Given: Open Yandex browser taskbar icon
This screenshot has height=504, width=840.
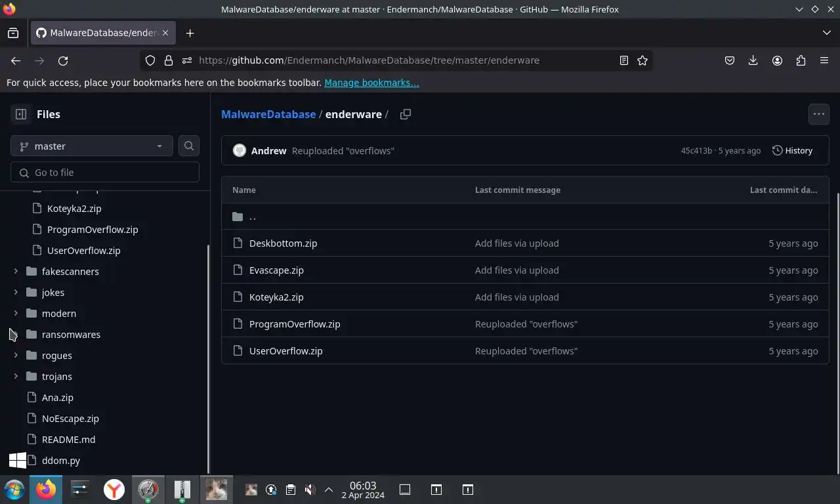Looking at the screenshot, I should tap(114, 490).
